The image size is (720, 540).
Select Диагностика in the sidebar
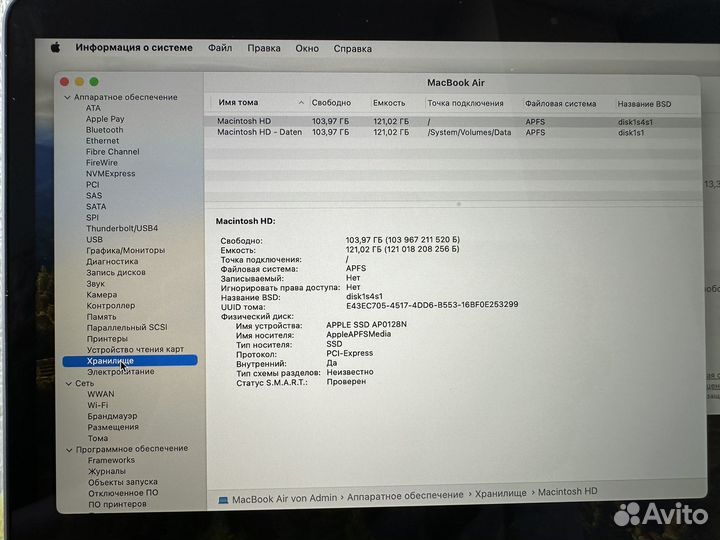(112, 261)
